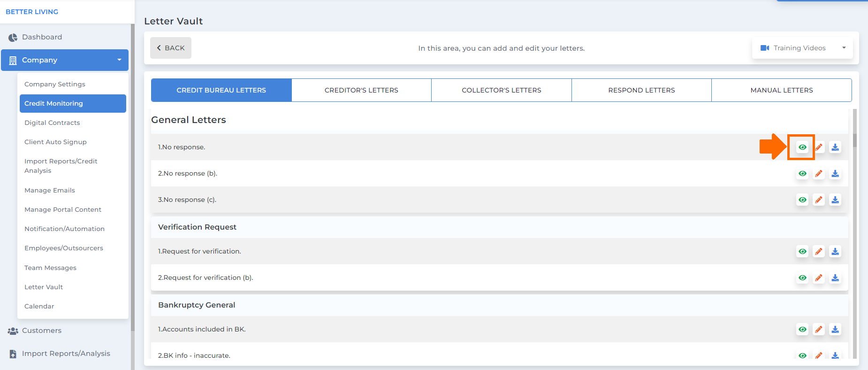868x370 pixels.
Task: Click the 'General Letters' heading
Action: pos(189,120)
